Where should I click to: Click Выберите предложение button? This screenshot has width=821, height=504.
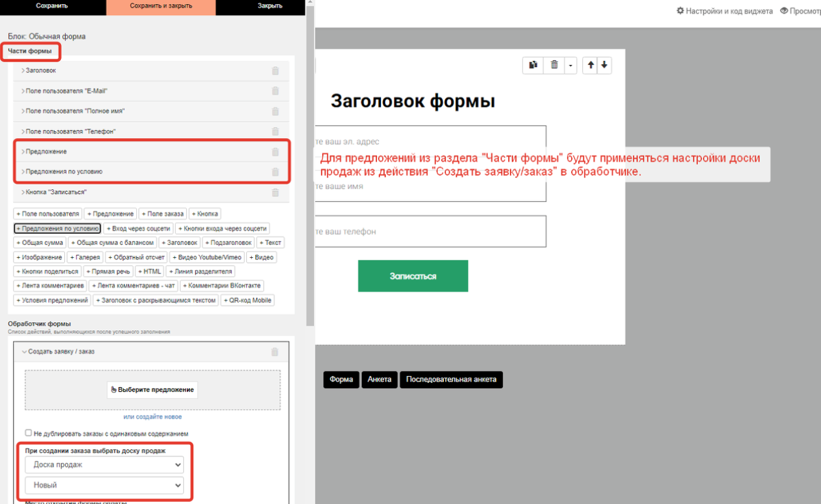coord(153,390)
